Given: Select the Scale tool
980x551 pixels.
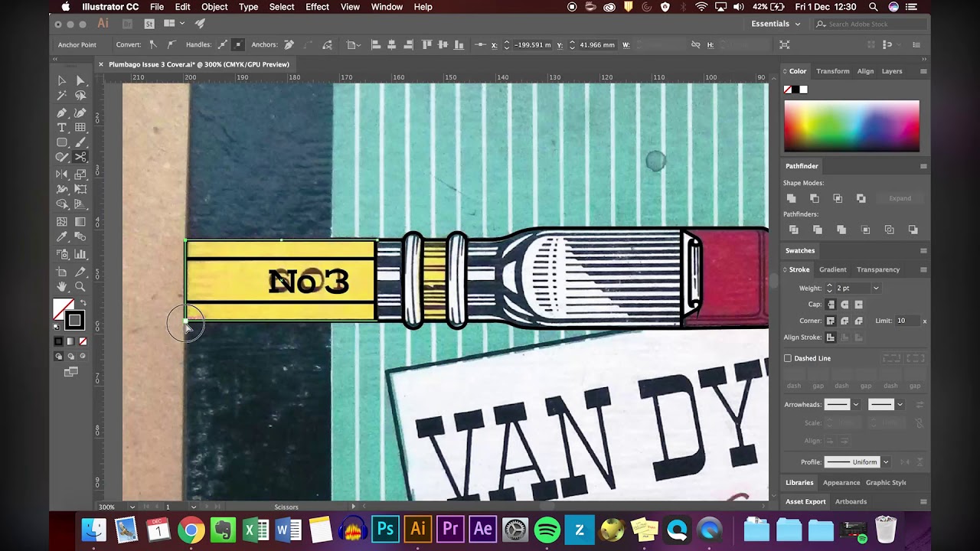Looking at the screenshot, I should click(80, 175).
